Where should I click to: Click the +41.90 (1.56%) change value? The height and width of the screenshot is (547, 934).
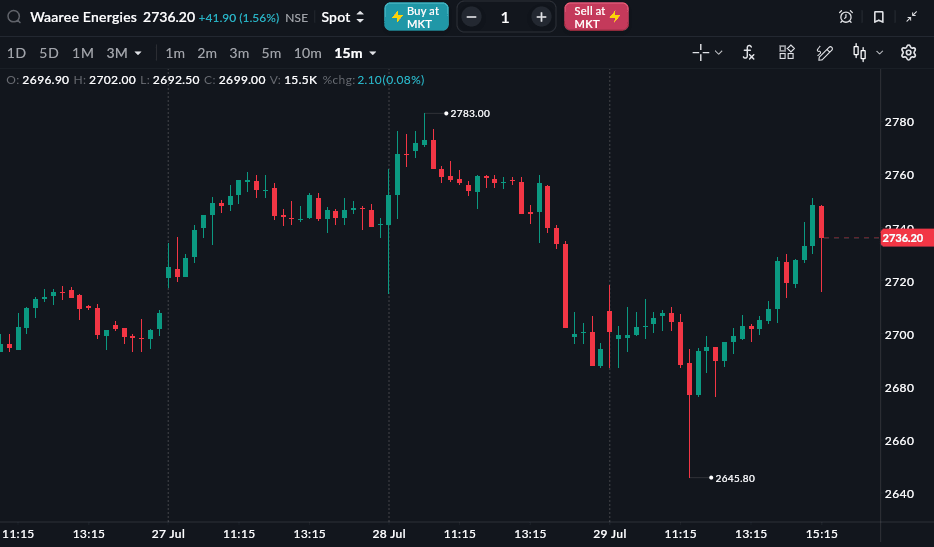[x=239, y=18]
